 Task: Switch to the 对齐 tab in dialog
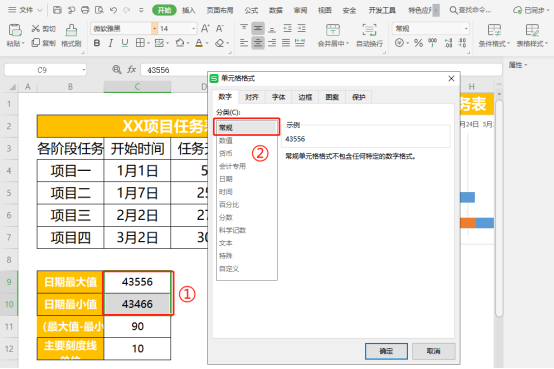click(252, 97)
